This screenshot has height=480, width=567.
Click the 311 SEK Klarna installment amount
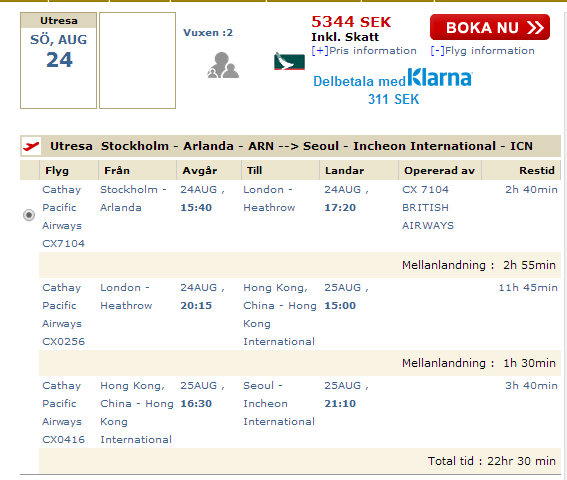(393, 99)
